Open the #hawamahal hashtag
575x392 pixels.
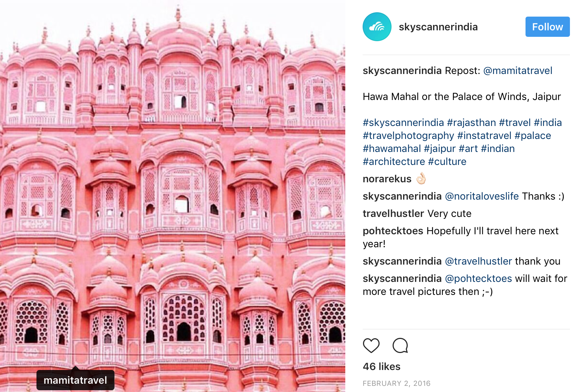coord(392,149)
